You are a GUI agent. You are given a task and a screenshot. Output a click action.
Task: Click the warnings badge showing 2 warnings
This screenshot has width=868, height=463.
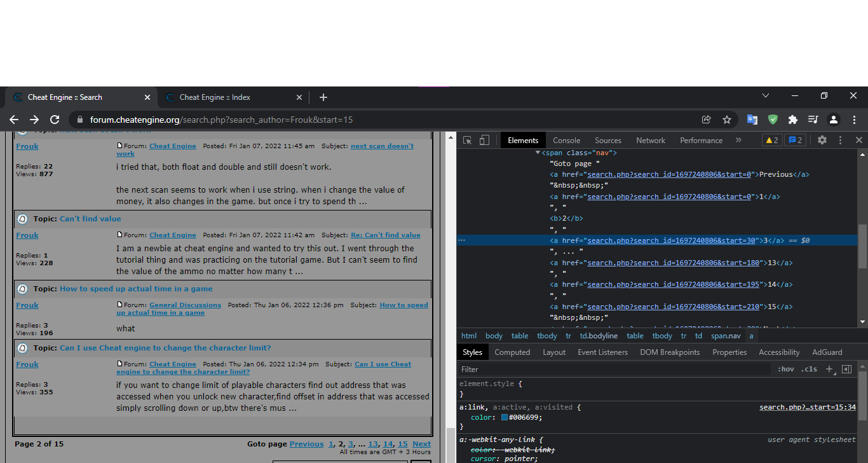click(771, 140)
